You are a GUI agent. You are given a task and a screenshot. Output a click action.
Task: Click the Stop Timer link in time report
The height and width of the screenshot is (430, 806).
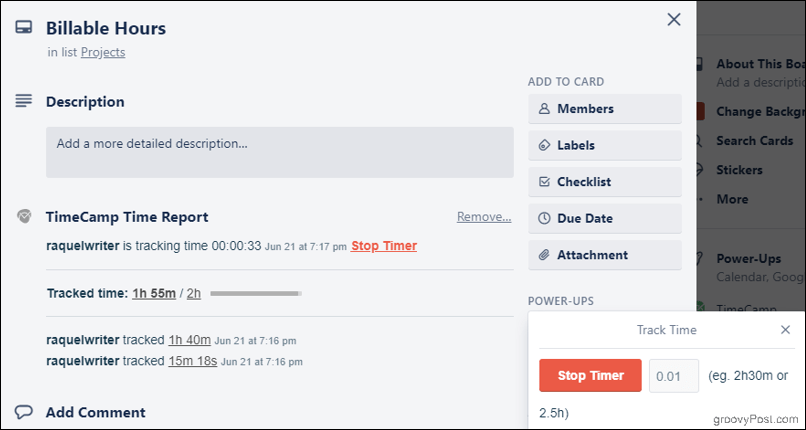click(x=383, y=246)
